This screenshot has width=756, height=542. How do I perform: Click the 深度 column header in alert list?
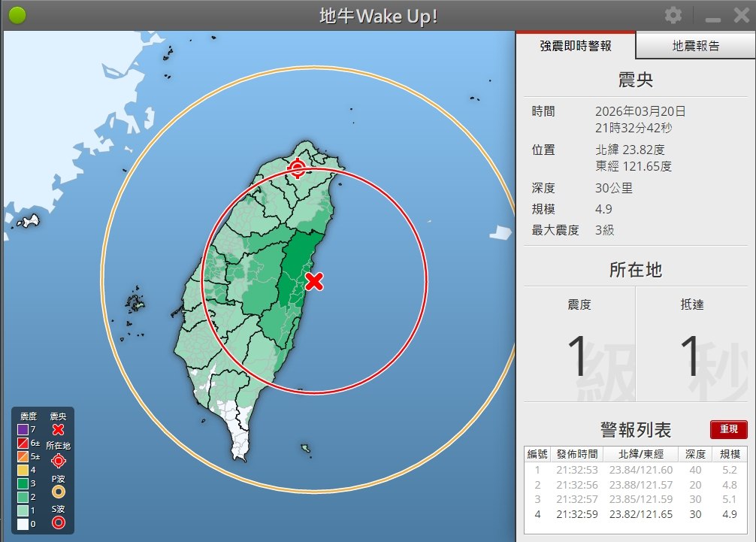point(695,454)
